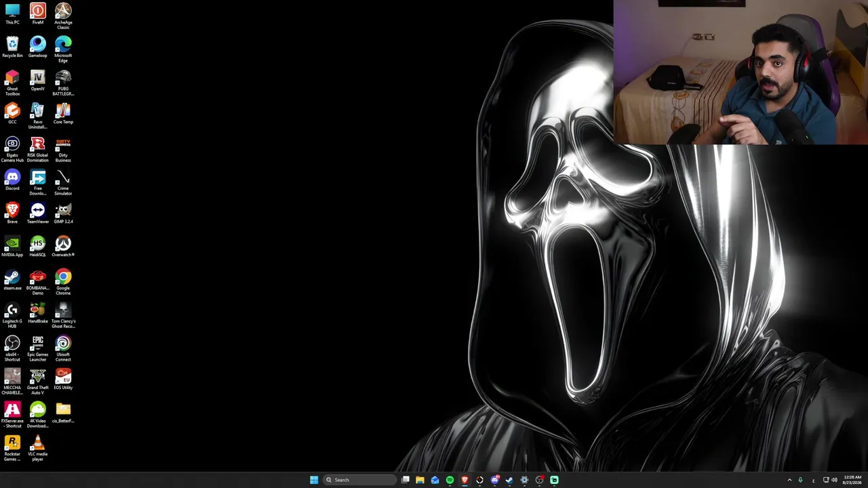Open the Windows Start menu
This screenshot has width=868, height=488.
(x=314, y=480)
